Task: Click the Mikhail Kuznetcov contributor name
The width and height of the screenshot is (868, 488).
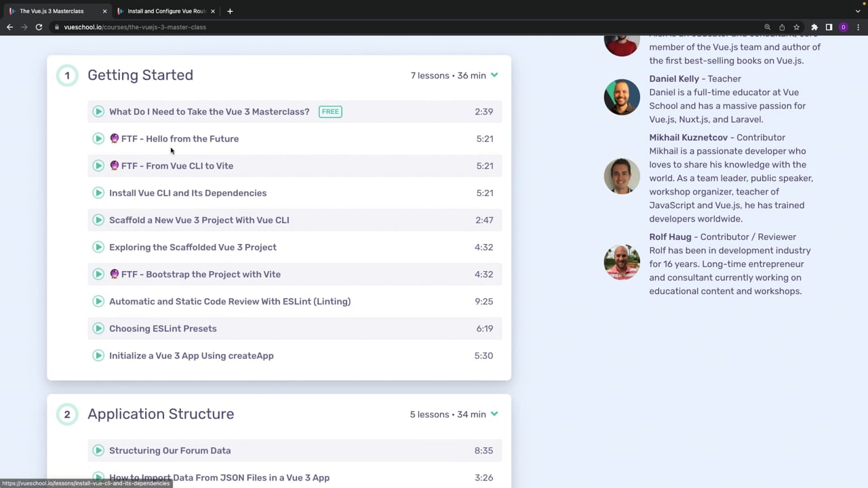Action: pyautogui.click(x=688, y=138)
